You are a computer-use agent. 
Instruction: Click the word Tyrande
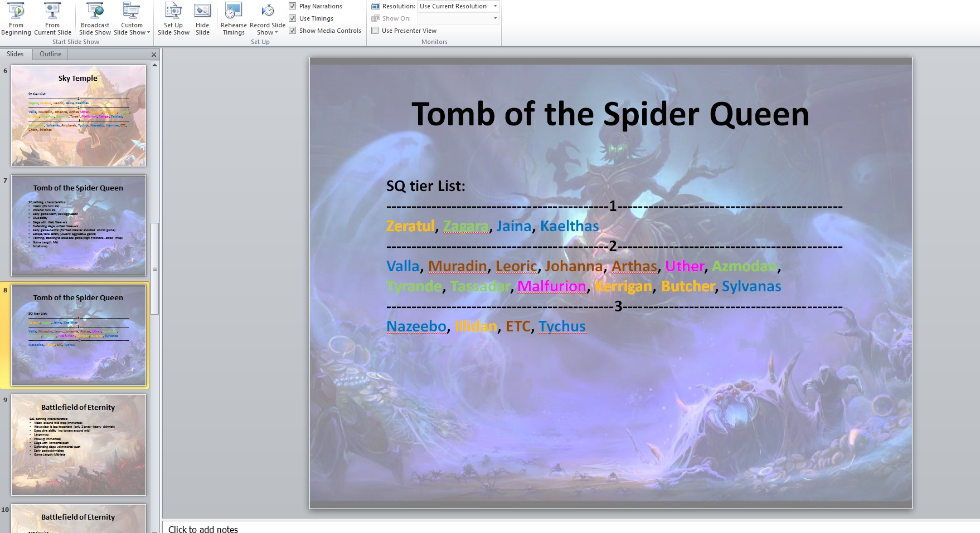point(414,286)
